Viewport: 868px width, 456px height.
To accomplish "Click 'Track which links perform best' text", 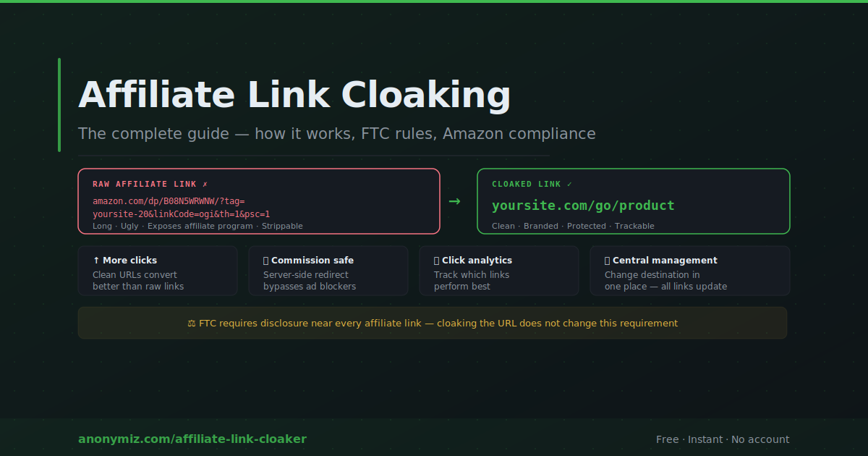I will [x=472, y=281].
